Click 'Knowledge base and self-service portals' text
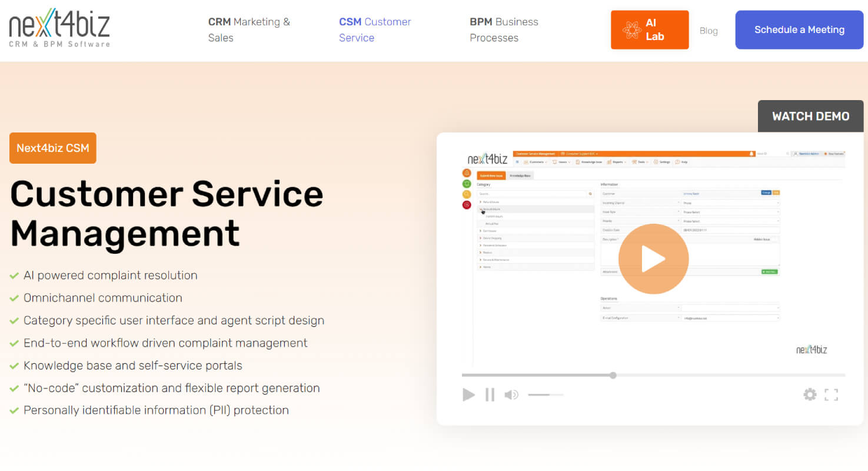Image resolution: width=868 pixels, height=471 pixels. (x=133, y=366)
